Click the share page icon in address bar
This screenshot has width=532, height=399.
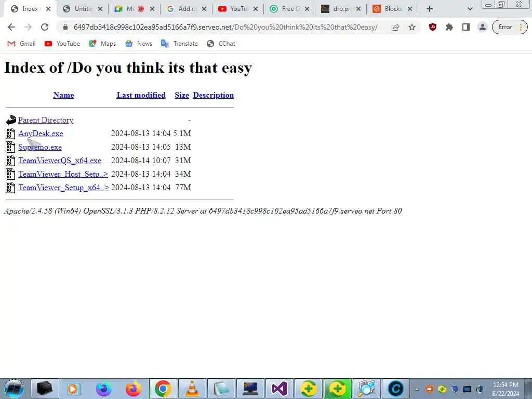(395, 28)
